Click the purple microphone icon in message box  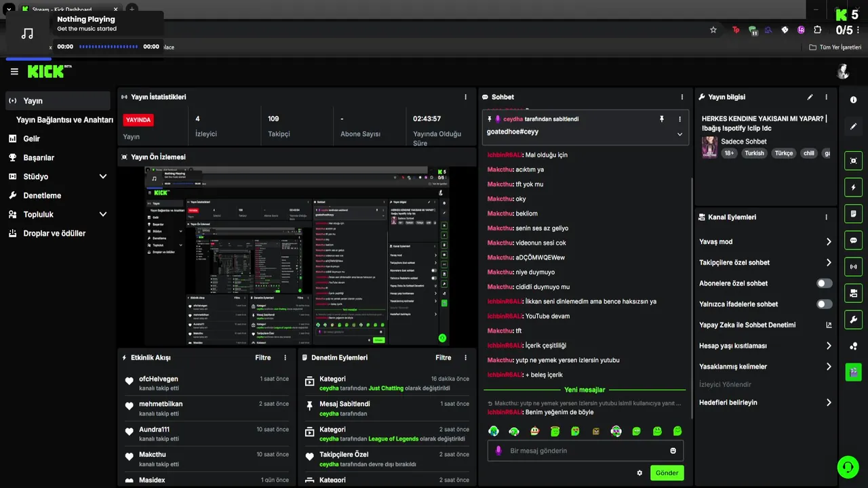point(498,451)
